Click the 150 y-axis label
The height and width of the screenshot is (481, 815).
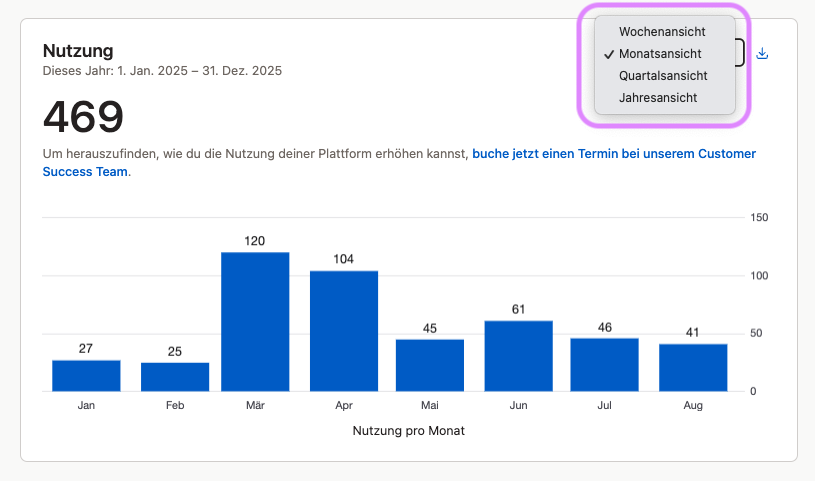759,218
